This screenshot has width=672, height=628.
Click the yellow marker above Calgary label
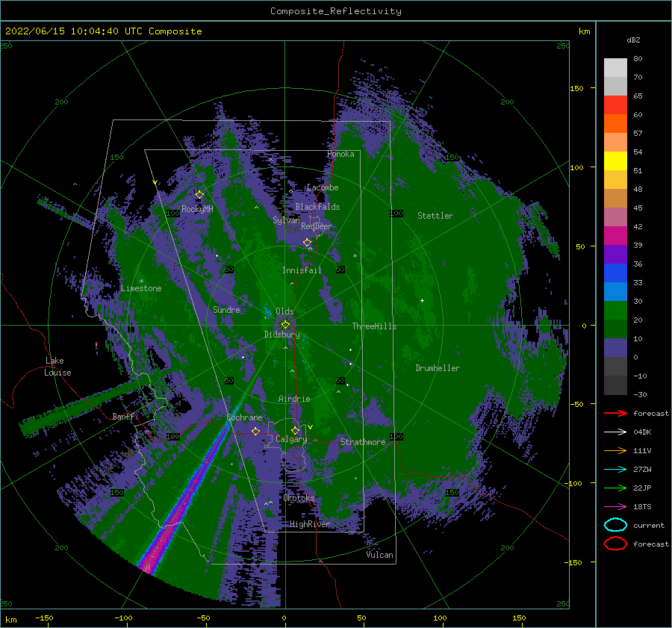pyautogui.click(x=295, y=430)
